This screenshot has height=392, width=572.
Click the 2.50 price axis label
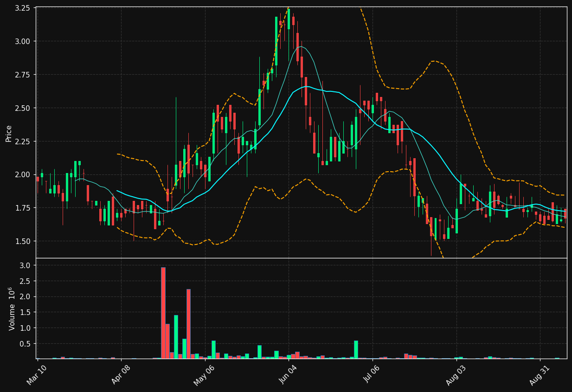coord(23,108)
